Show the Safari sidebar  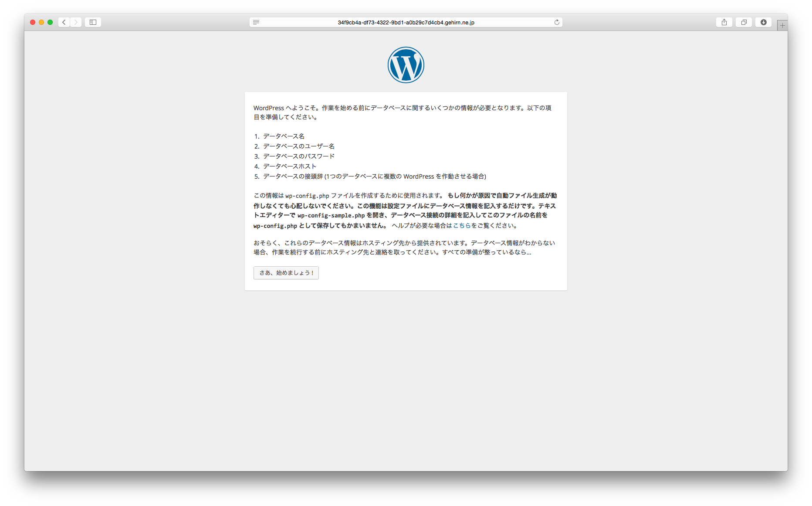[x=93, y=22]
